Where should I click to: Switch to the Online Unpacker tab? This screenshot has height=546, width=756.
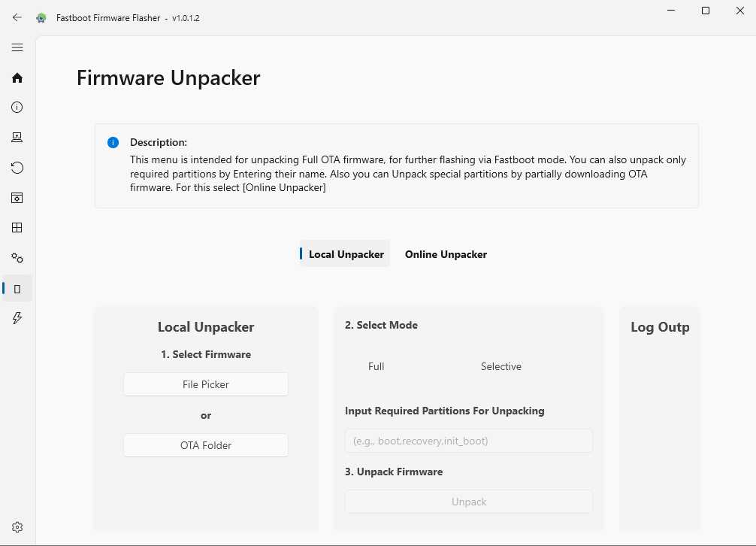pyautogui.click(x=446, y=254)
